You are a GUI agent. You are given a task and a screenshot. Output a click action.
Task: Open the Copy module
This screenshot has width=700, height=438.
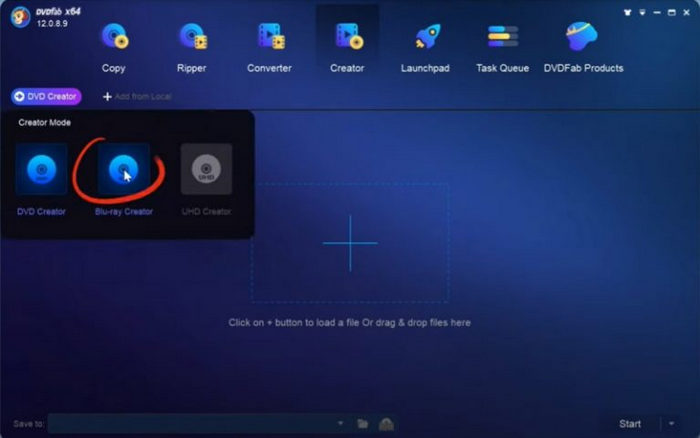tap(114, 48)
